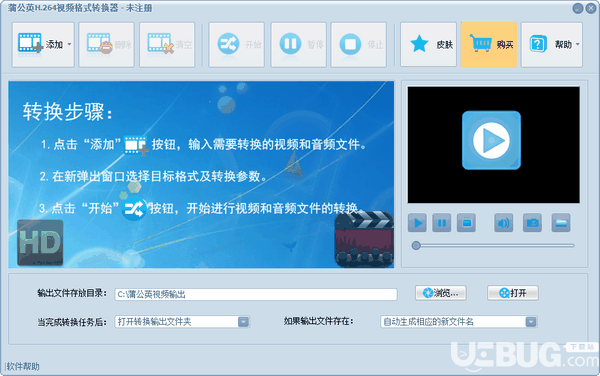600x376 pixels.
Task: Click the 删除 (Delete) toolbar button
Action: coord(106,45)
